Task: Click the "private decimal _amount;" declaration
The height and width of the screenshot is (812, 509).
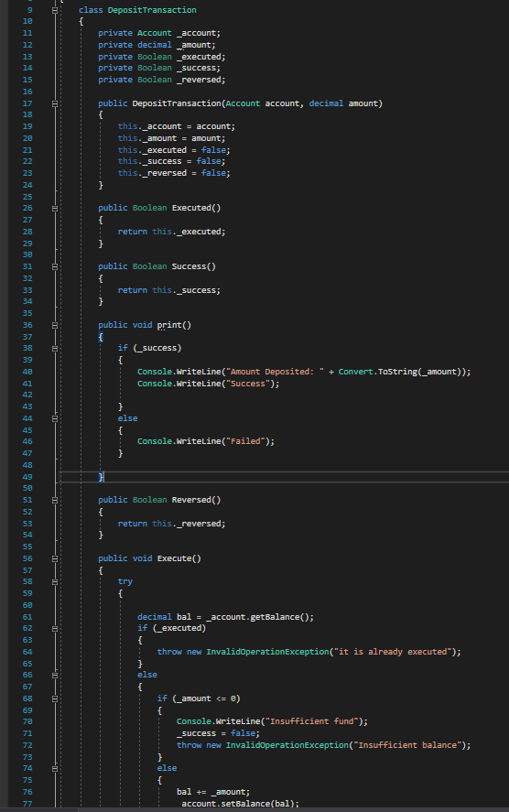Action: pos(157,45)
